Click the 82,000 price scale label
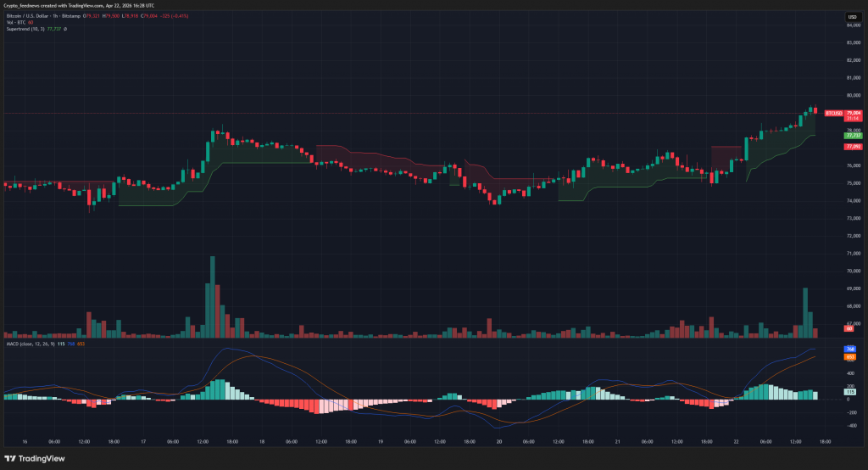Image resolution: width=868 pixels, height=470 pixels. pyautogui.click(x=854, y=60)
